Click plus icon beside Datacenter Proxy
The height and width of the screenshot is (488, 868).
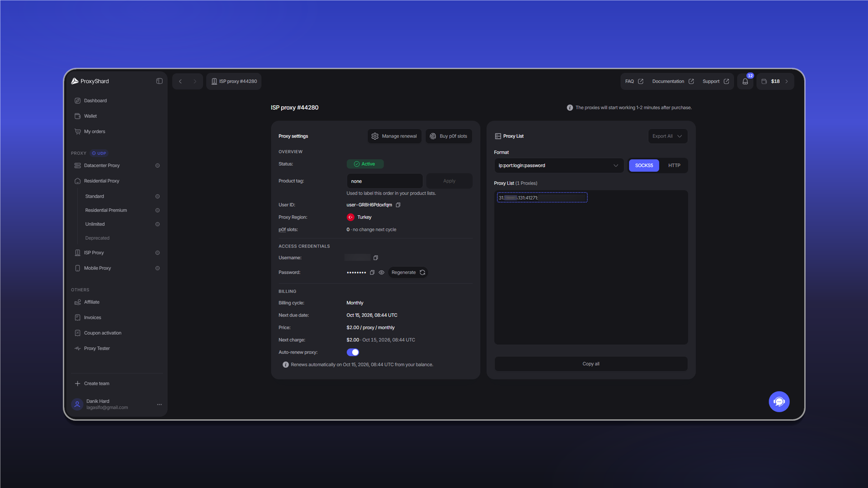coord(157,165)
